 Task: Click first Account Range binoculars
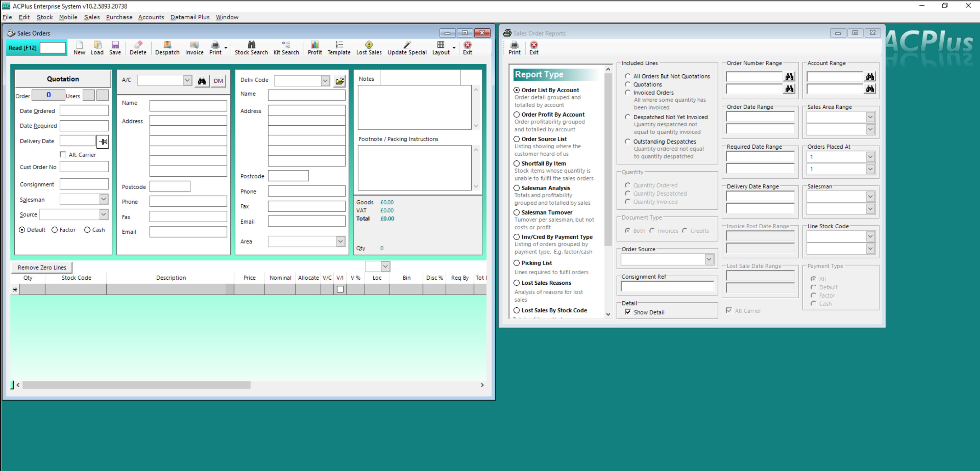coord(870,76)
